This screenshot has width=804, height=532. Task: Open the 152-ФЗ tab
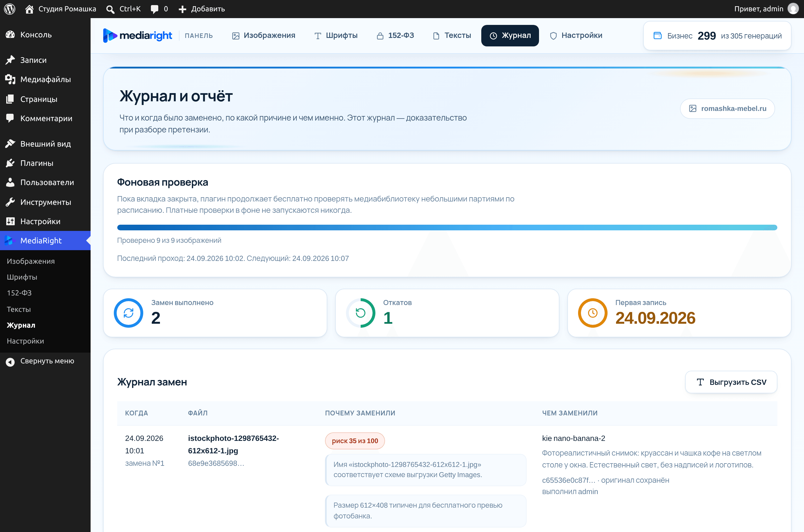(x=395, y=35)
